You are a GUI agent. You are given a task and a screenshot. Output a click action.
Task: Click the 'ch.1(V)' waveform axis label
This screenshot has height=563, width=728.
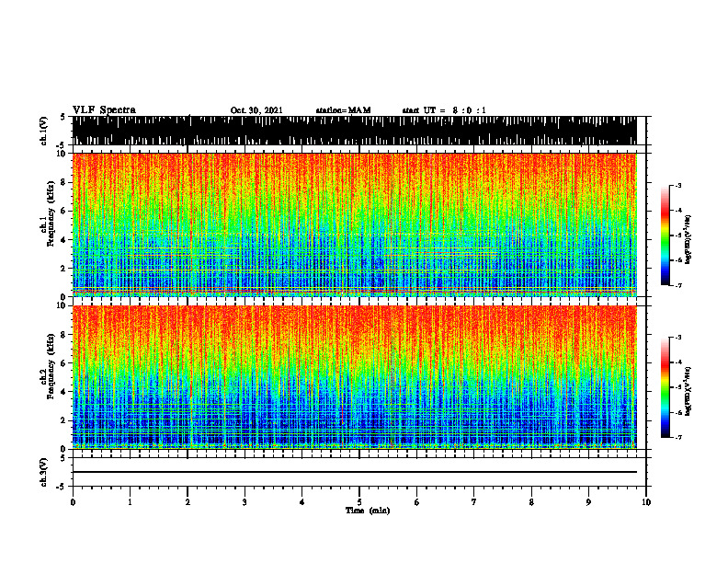coord(43,131)
